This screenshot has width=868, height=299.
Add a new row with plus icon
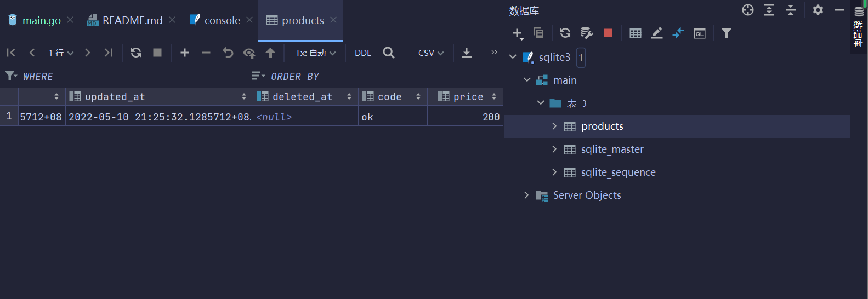[185, 53]
